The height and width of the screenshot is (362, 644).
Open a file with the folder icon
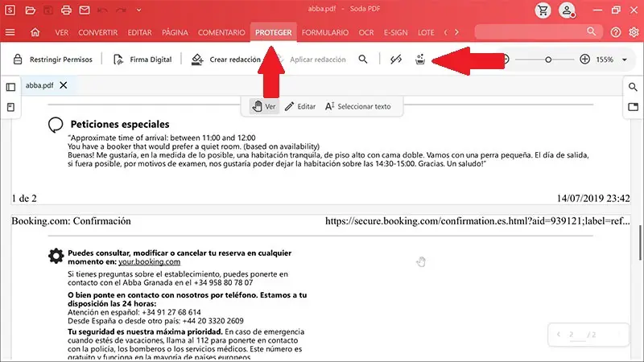30,10
